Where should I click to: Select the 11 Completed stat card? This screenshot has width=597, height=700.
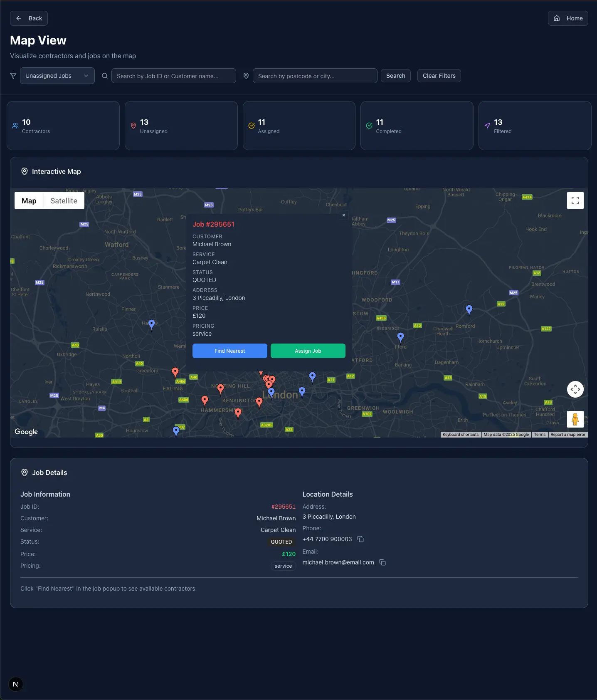(417, 126)
